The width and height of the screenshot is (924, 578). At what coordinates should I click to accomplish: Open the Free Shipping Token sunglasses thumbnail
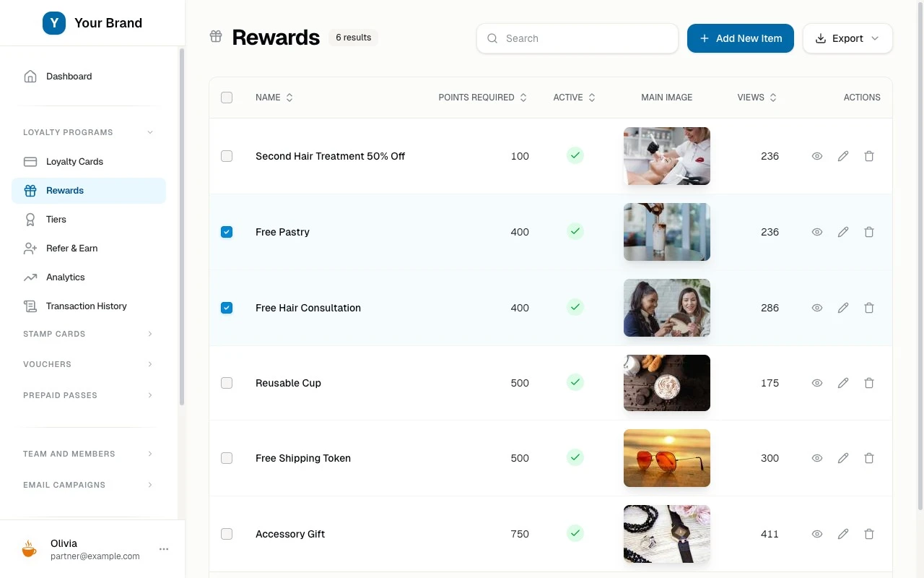pos(667,458)
